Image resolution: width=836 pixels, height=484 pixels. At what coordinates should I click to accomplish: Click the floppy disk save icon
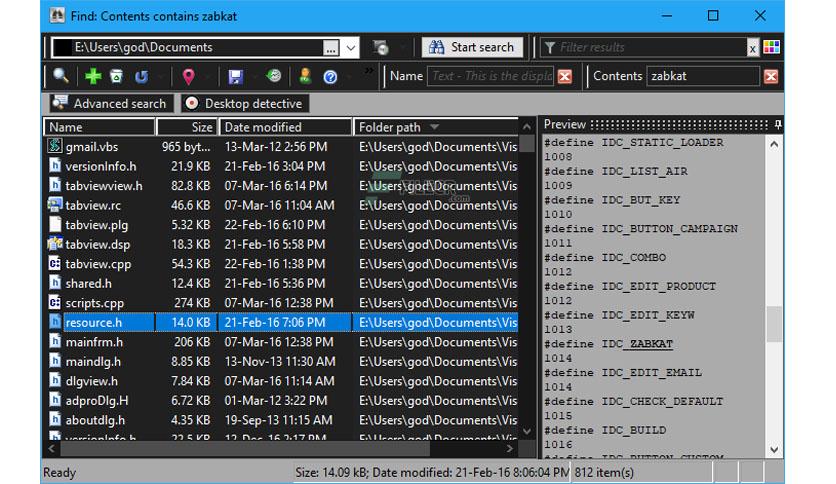[236, 76]
